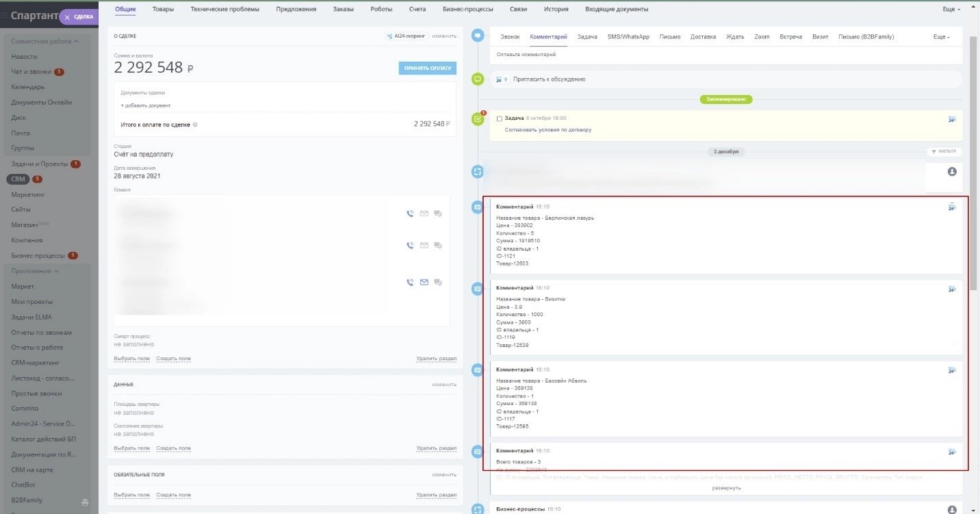Open the Еще dropdown in the timeline activity tabs

pyautogui.click(x=941, y=36)
